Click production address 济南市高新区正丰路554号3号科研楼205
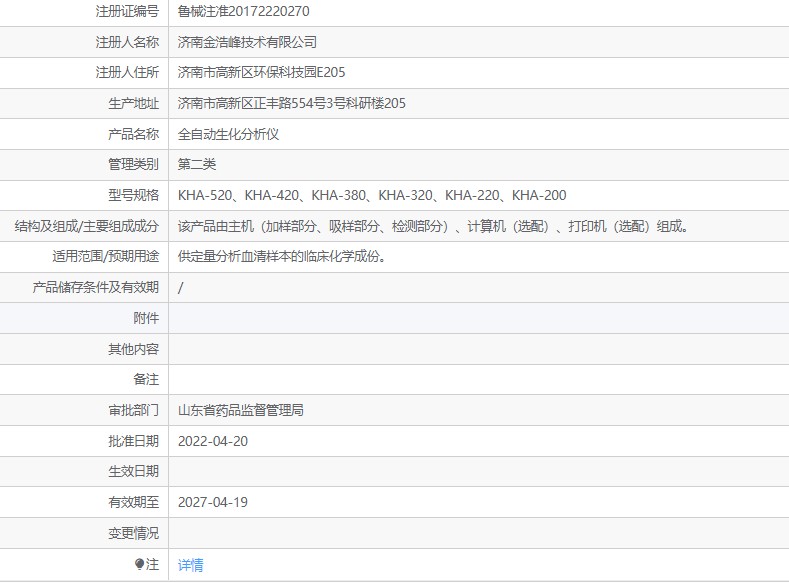This screenshot has width=789, height=583. (x=291, y=104)
